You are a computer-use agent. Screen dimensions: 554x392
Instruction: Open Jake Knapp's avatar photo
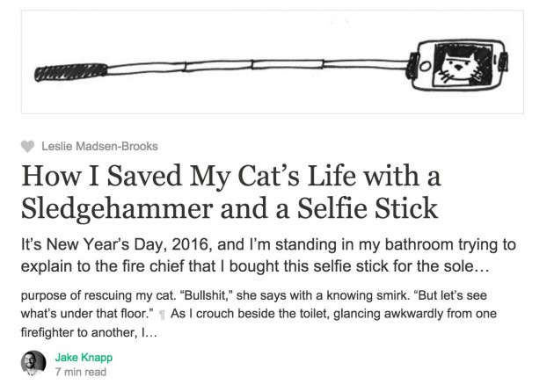pos(33,363)
